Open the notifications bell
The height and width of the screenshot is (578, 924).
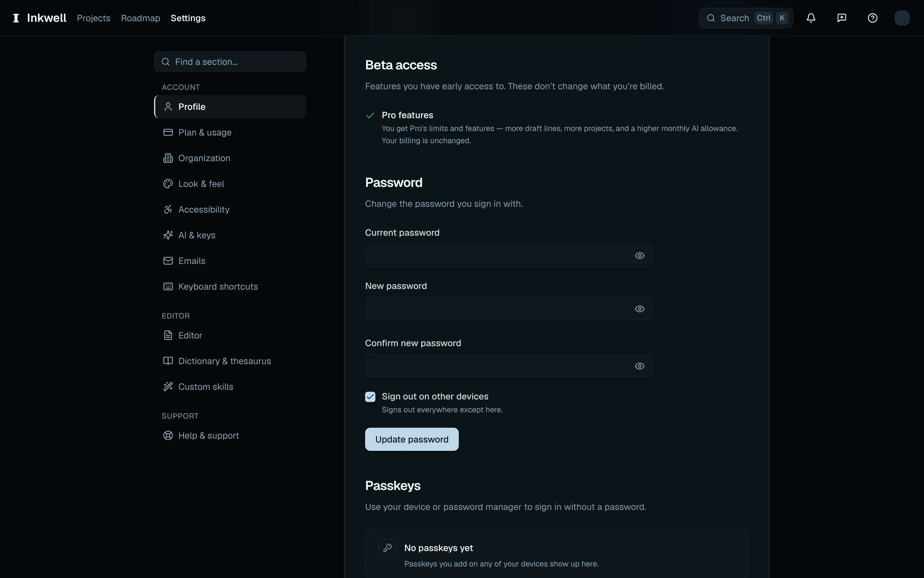pyautogui.click(x=811, y=18)
